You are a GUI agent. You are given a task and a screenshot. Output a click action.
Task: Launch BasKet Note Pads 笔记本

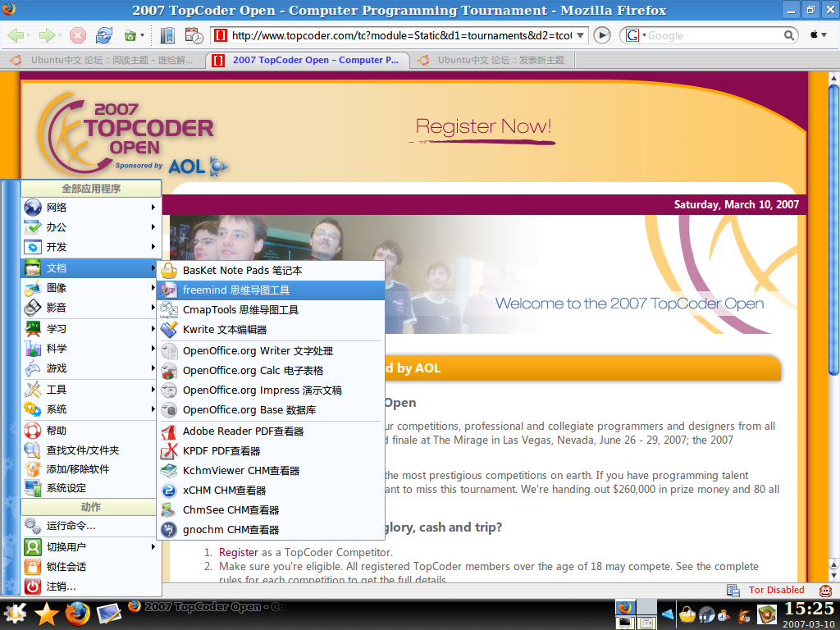pos(271,271)
